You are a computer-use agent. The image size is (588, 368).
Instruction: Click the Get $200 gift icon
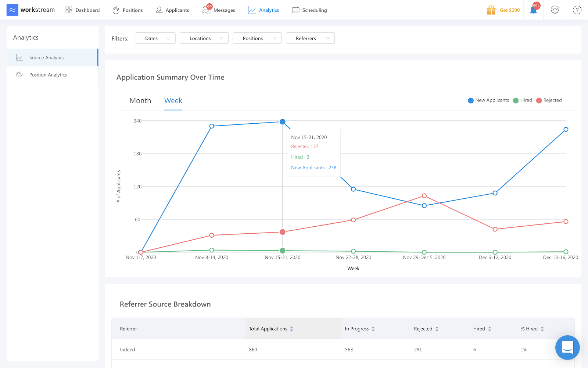tap(491, 10)
